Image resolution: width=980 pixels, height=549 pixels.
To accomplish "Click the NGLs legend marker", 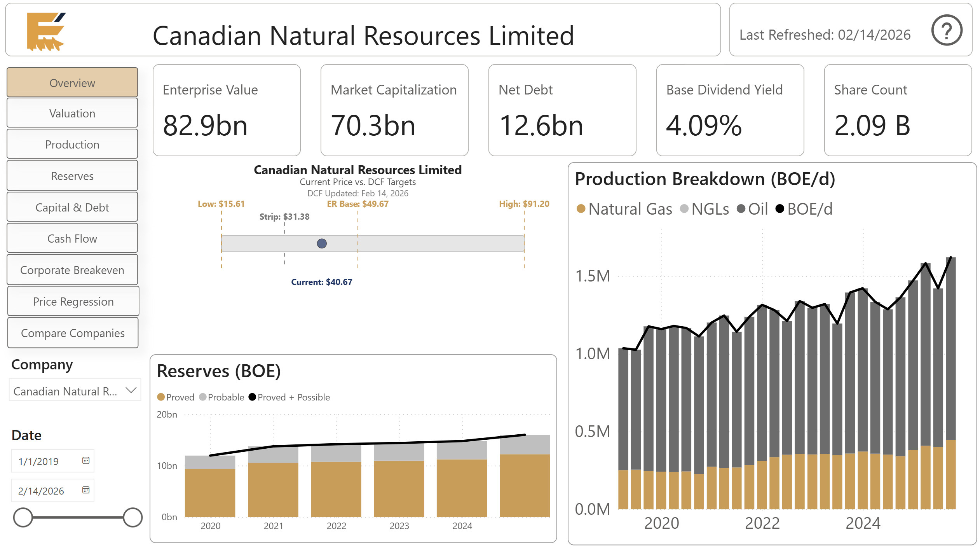I will tap(684, 209).
